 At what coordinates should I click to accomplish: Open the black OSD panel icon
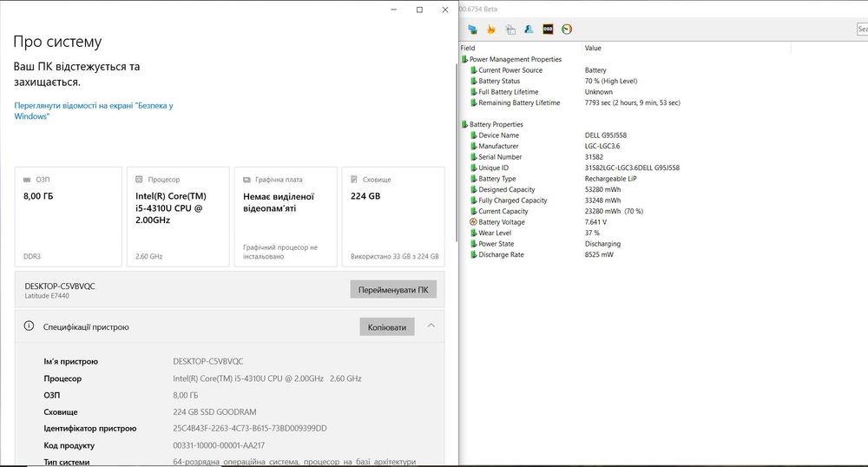coord(548,30)
